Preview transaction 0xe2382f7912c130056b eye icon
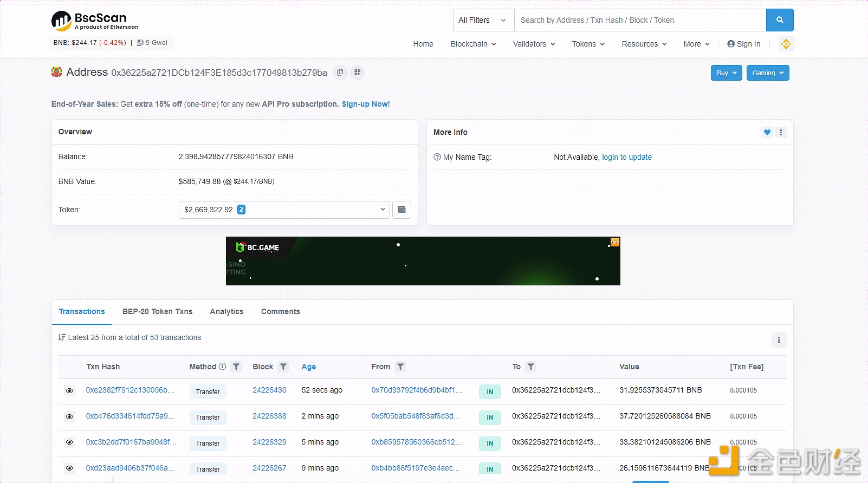The height and width of the screenshot is (483, 868). (69, 390)
